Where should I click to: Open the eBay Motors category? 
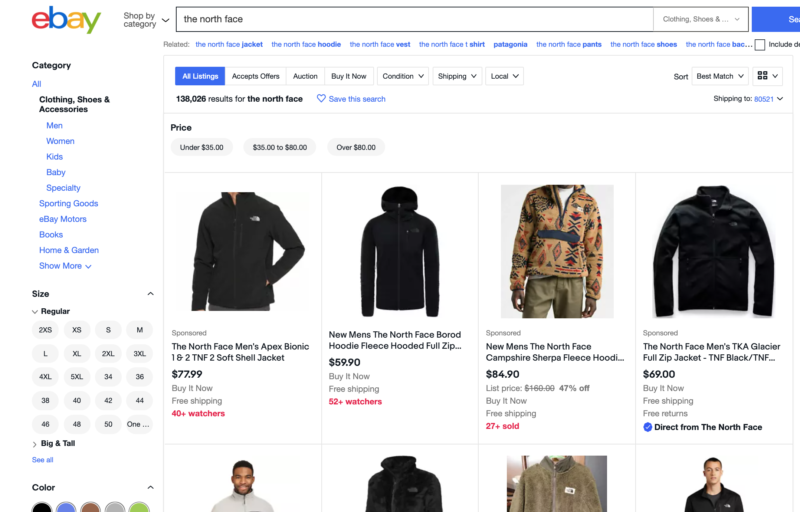coord(63,219)
